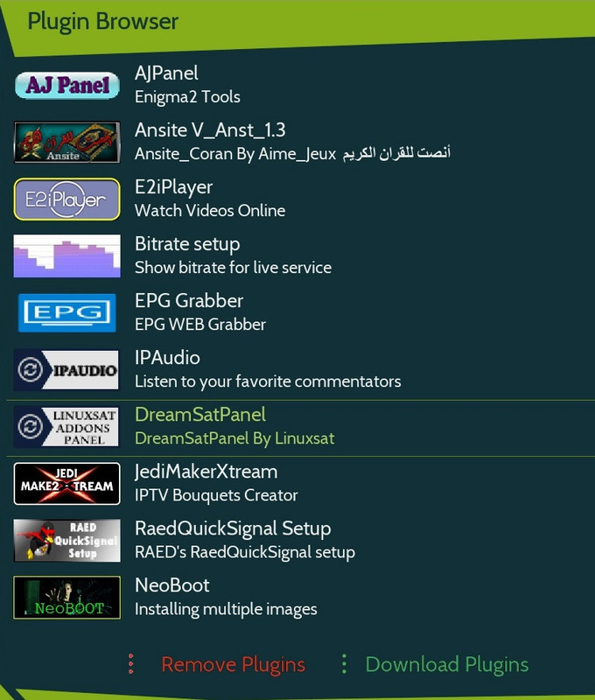Launch the E2iPlayer logo icon
Screen dimensions: 595x700
click(x=67, y=199)
